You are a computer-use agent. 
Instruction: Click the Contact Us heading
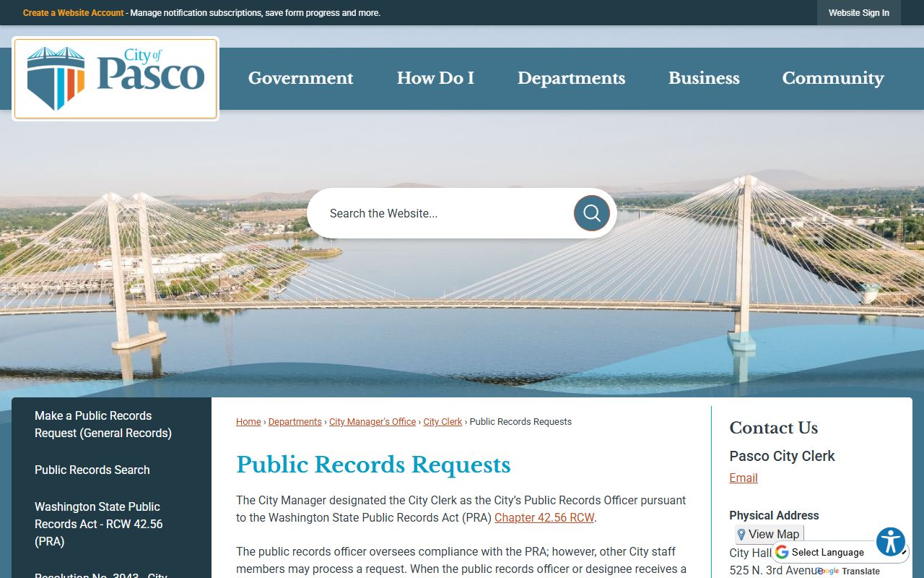pos(774,428)
